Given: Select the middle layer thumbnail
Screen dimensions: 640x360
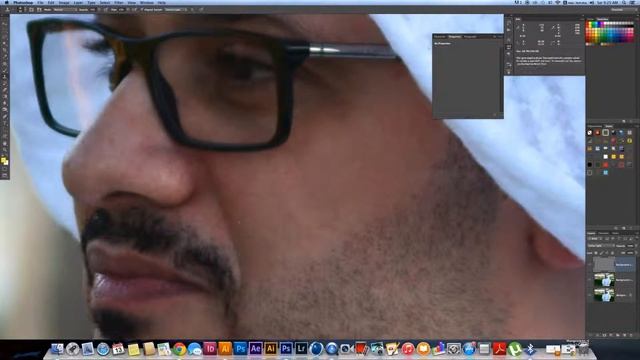Looking at the screenshot, I should click(604, 280).
